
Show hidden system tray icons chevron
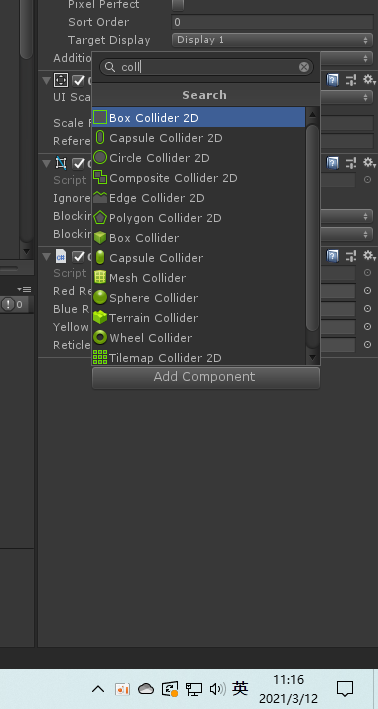coord(98,689)
